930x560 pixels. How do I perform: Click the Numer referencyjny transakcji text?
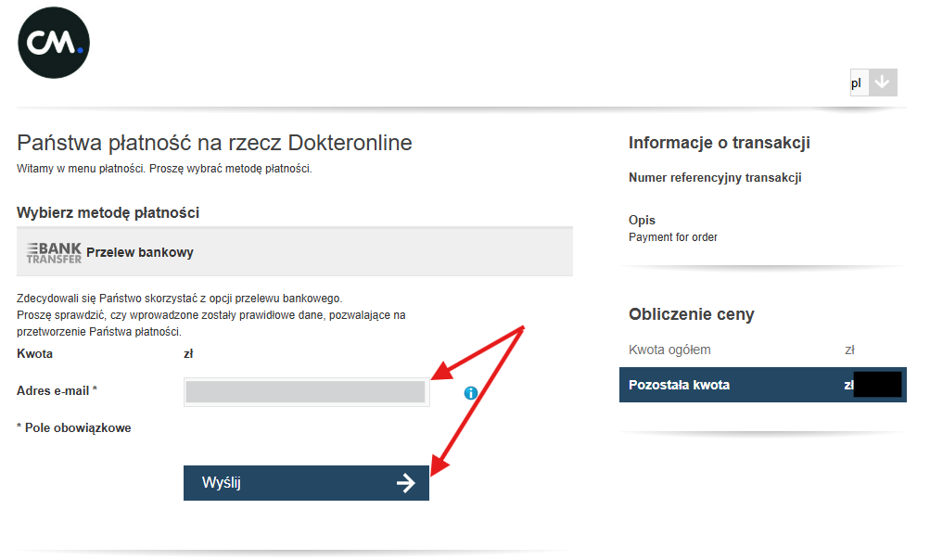pos(715,177)
